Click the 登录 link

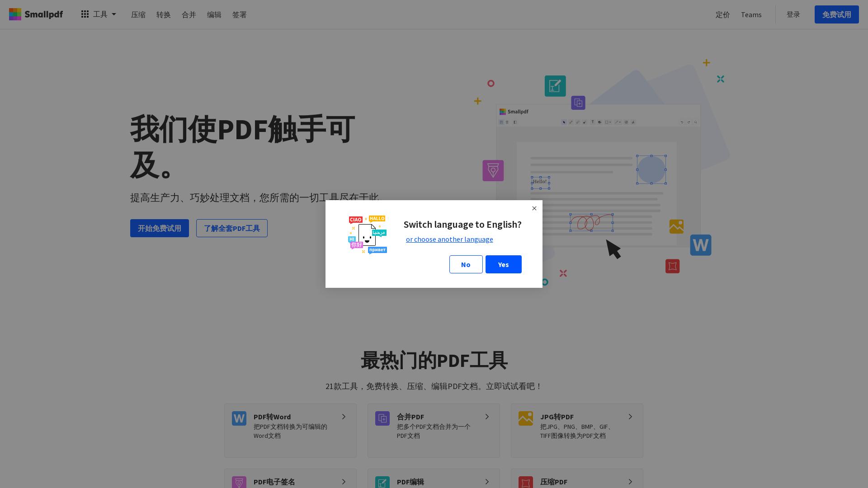tap(793, 14)
